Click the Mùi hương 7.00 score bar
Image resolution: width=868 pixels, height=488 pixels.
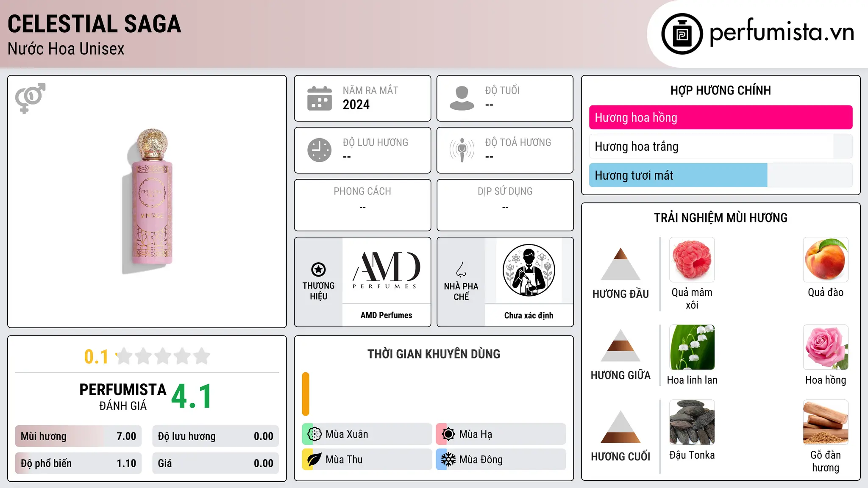(78, 436)
